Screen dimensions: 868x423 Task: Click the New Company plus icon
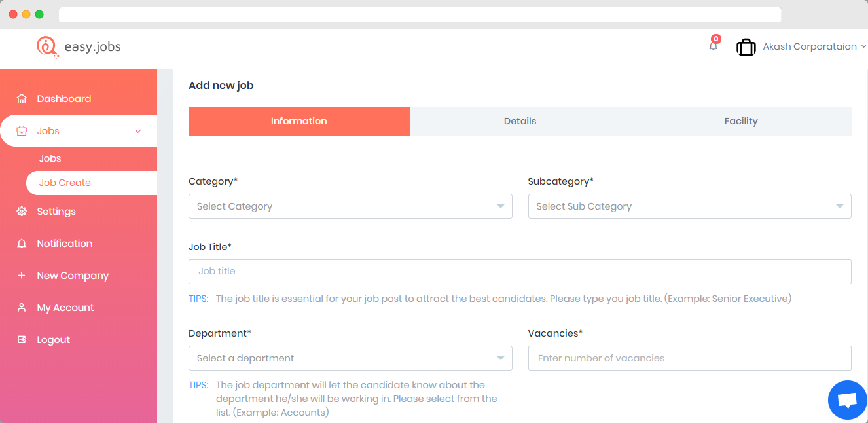coord(22,276)
